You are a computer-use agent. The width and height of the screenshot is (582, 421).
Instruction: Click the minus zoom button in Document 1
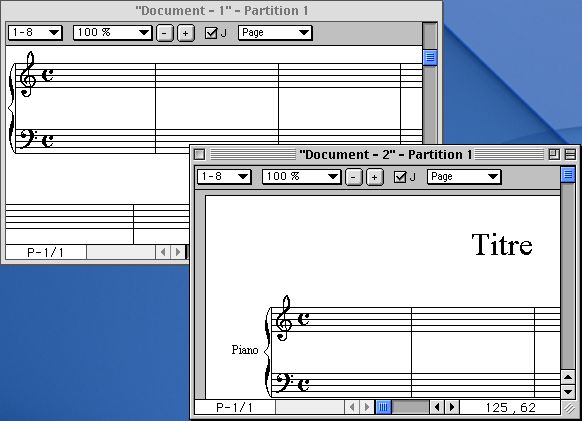click(164, 33)
